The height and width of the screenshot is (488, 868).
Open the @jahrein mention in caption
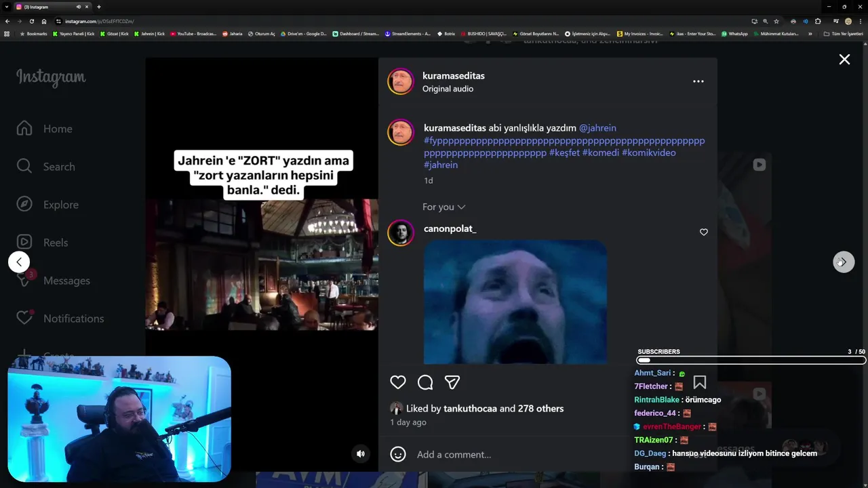coord(597,128)
